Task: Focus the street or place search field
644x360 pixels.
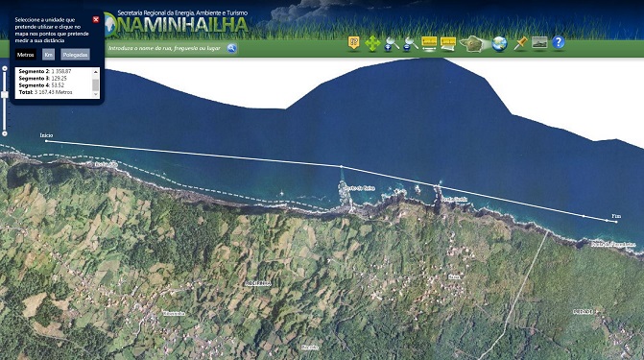Action: click(165, 48)
